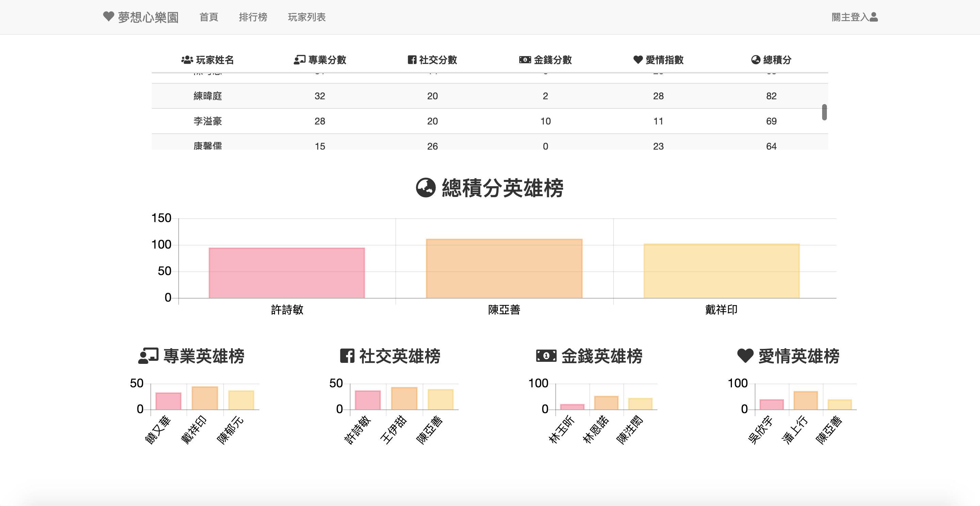Click the pink 許詩敏 bar in total chart
980x506 pixels.
point(287,273)
